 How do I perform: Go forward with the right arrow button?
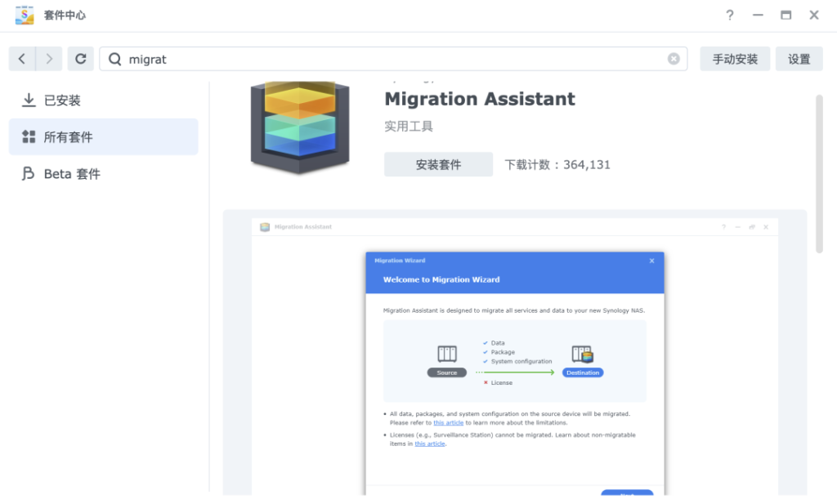click(49, 59)
